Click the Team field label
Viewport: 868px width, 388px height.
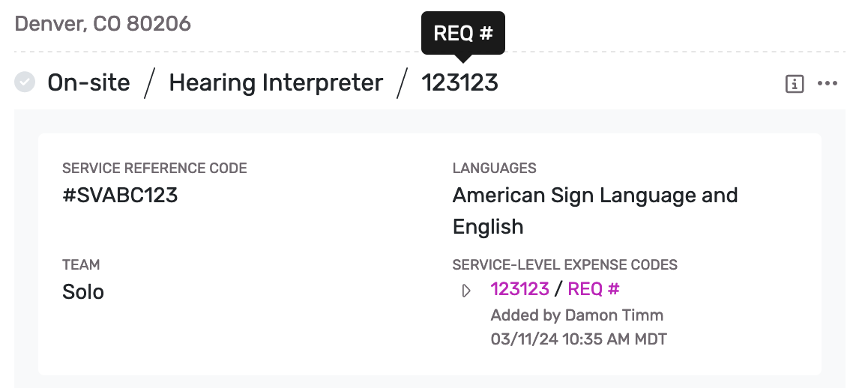(81, 264)
